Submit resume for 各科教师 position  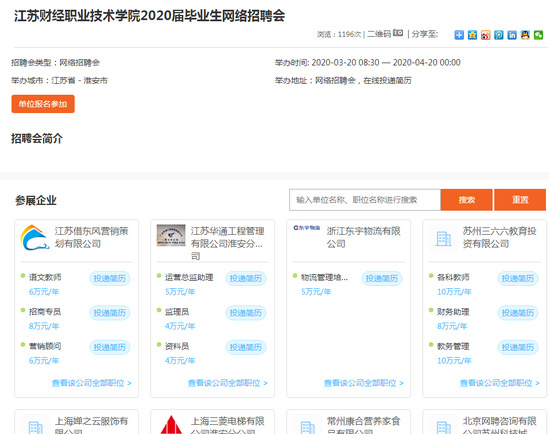pyautogui.click(x=518, y=279)
